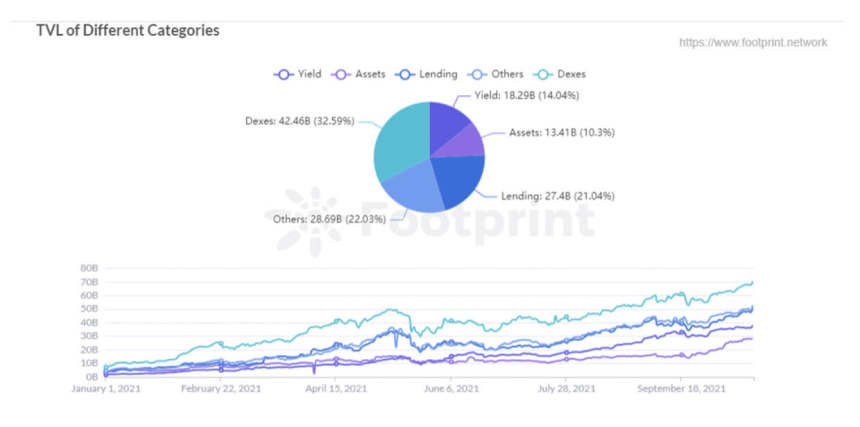Click the end of the Dexes line
The image size is (860, 427).
point(751,283)
